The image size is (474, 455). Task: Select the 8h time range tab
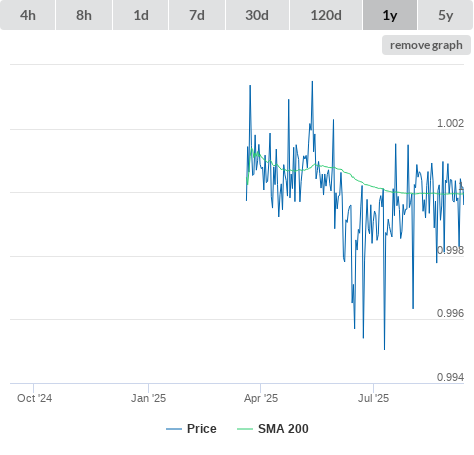84,15
